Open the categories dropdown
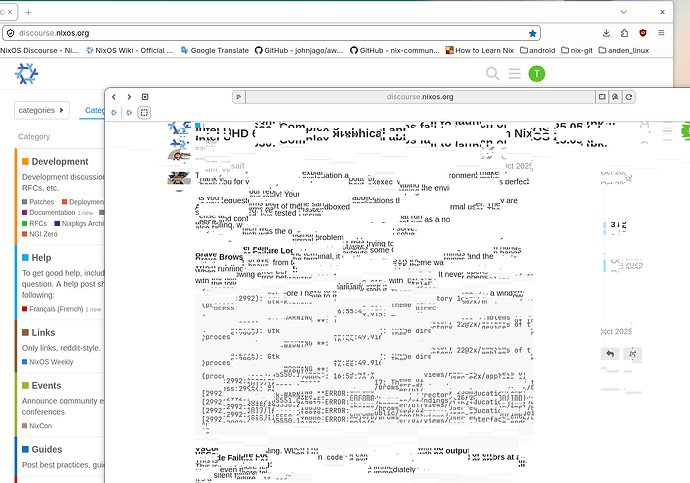 click(42, 110)
